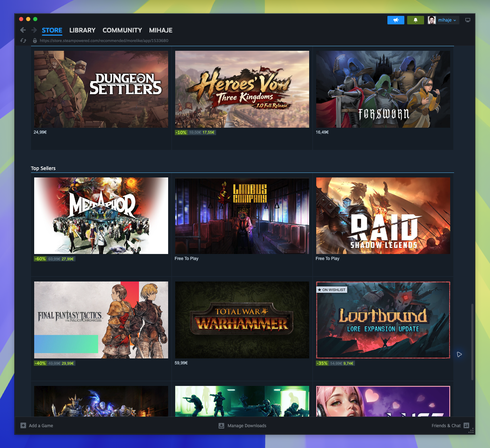Switch to the STORE tab
The height and width of the screenshot is (448, 490).
tap(52, 30)
